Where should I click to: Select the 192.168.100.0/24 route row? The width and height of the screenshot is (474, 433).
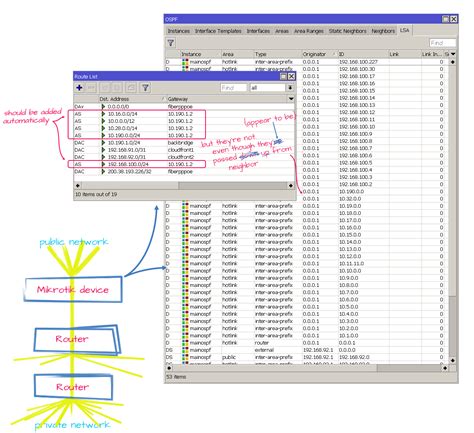[184, 164]
